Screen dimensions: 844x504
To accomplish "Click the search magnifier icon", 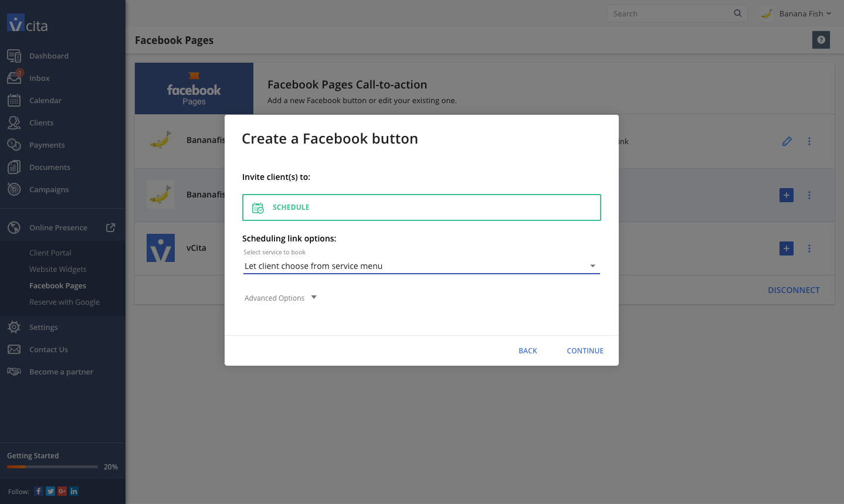I will click(738, 13).
